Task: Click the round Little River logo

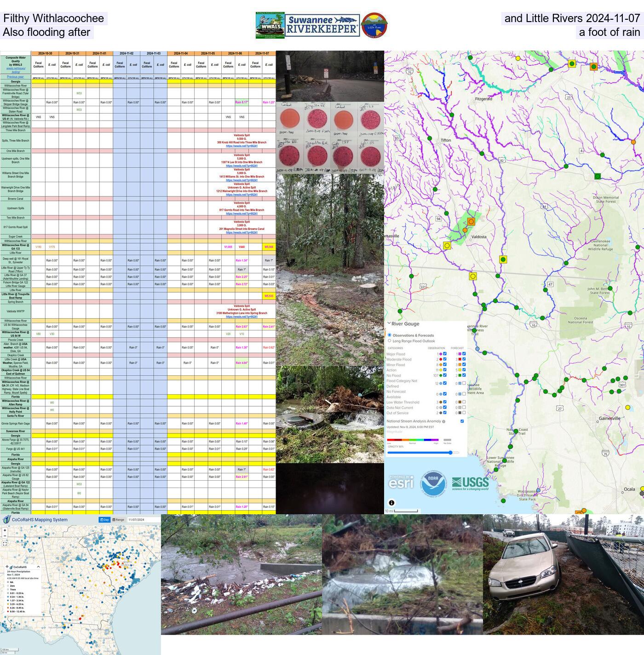Action: click(374, 25)
